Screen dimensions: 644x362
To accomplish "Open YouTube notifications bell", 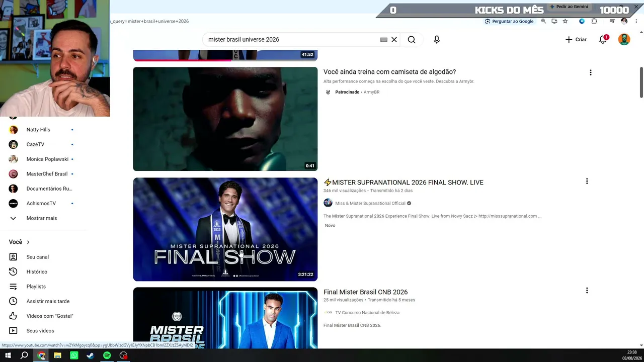I will 603,40.
